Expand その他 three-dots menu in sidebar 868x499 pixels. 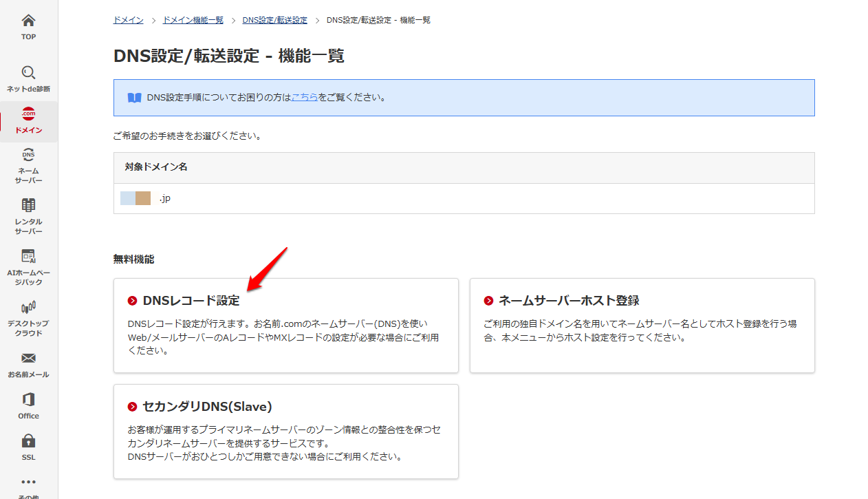pos(28,482)
